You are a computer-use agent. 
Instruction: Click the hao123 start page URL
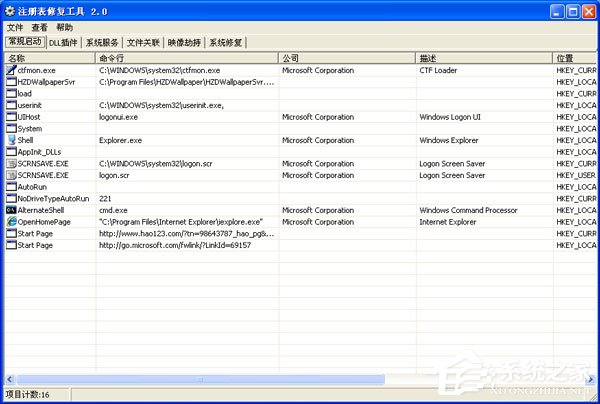coord(186,234)
